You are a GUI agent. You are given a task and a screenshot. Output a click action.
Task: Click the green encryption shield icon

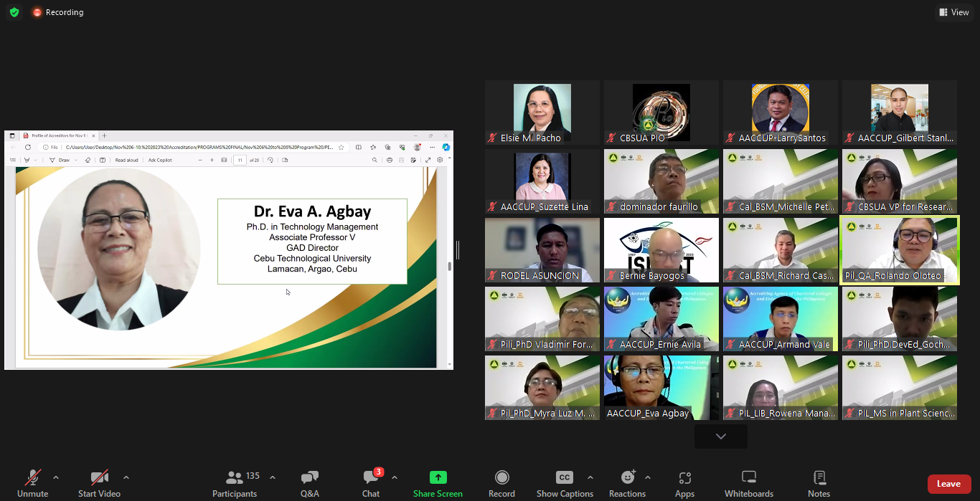14,12
